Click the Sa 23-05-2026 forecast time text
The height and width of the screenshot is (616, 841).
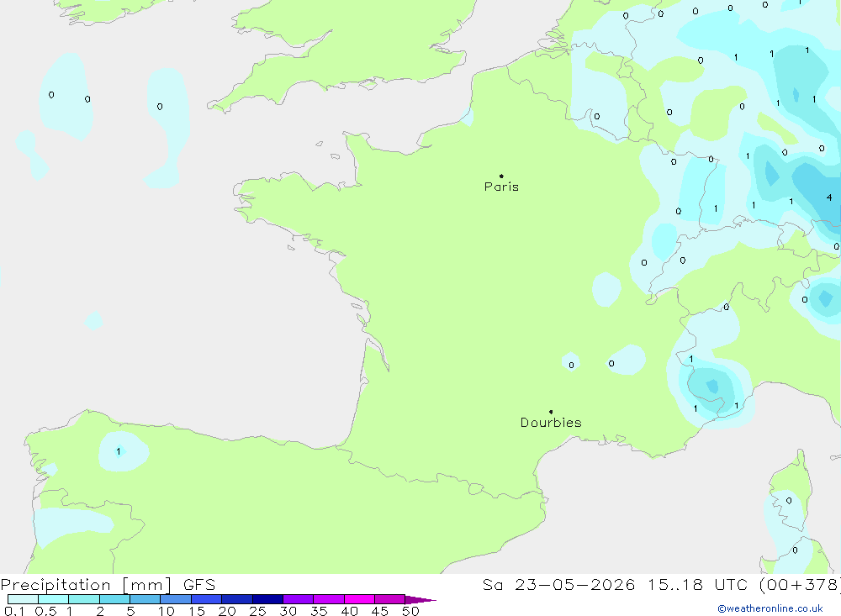(558, 584)
